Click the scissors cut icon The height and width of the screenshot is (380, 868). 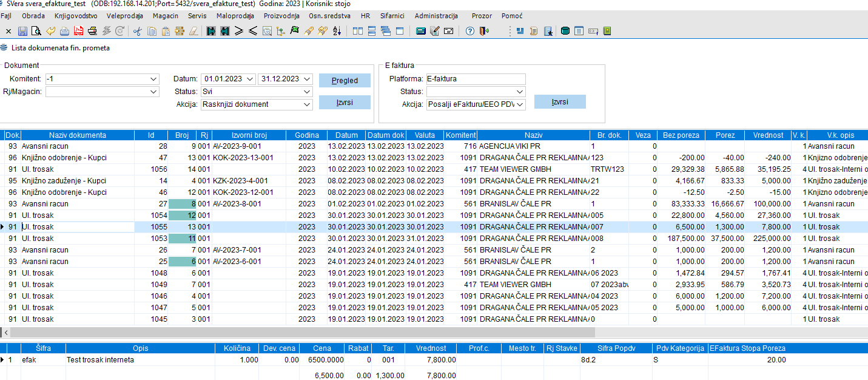point(138,31)
